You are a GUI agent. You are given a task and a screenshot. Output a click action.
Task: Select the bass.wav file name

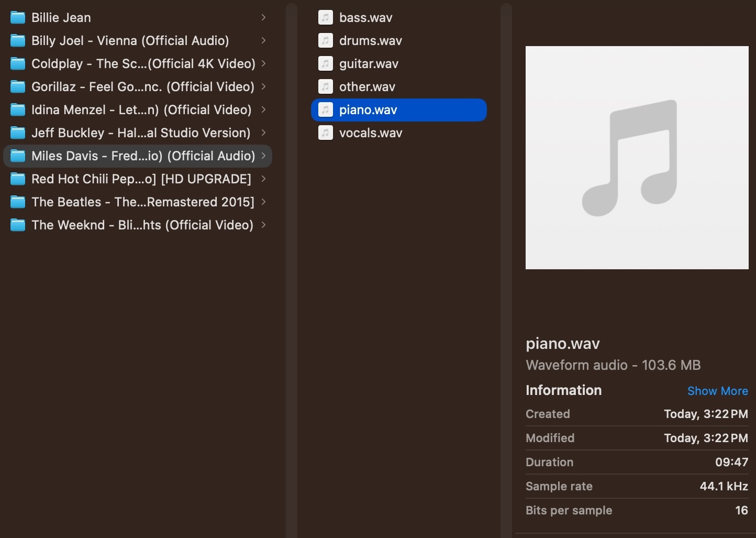(365, 18)
